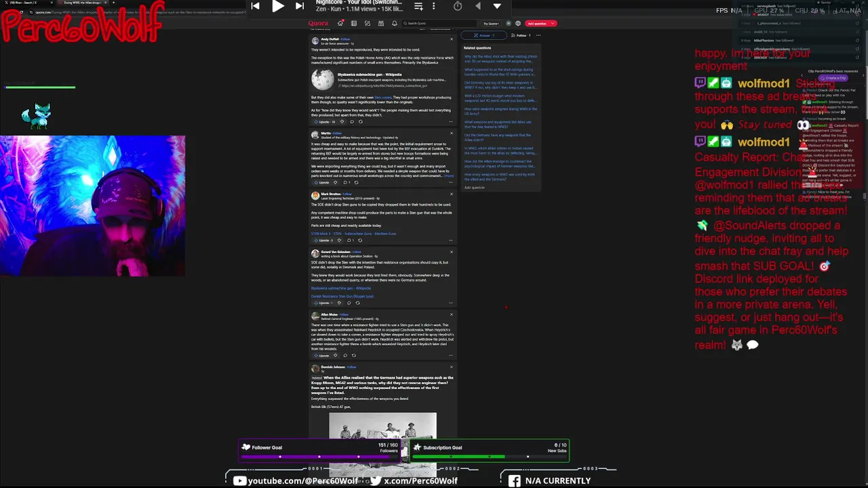Comment on Andy Duffell's answer
Viewport: 868px width, 488px height.
pyautogui.click(x=352, y=121)
